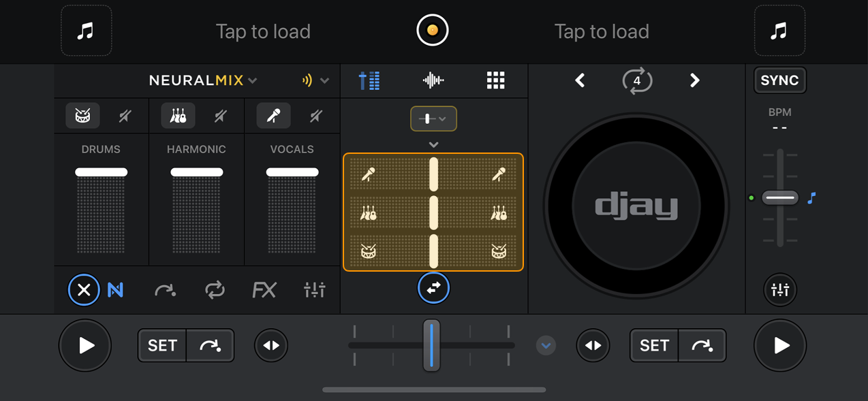Click the center crossfader slider

point(431,345)
